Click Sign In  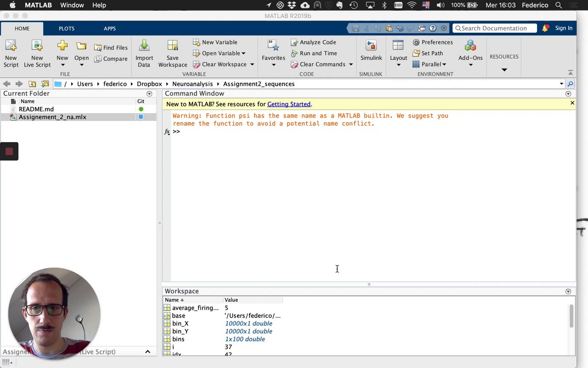click(563, 28)
